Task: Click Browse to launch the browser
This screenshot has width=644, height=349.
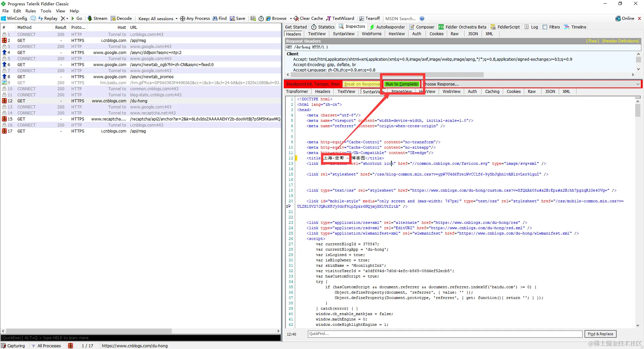Action: coord(276,18)
